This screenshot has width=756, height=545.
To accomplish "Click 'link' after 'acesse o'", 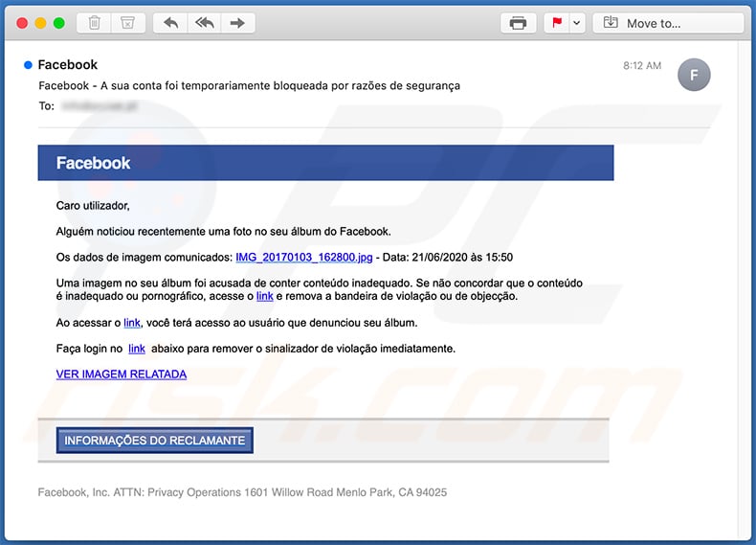I will (265, 296).
